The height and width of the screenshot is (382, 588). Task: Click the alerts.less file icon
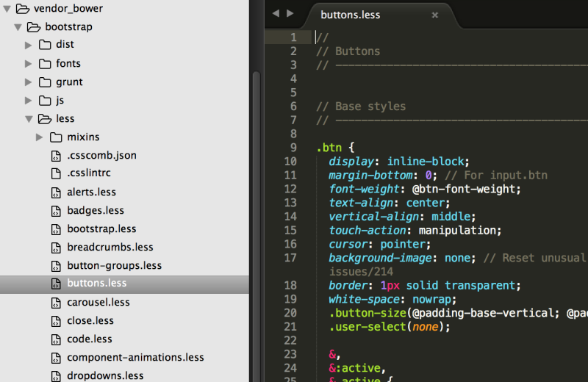[56, 192]
